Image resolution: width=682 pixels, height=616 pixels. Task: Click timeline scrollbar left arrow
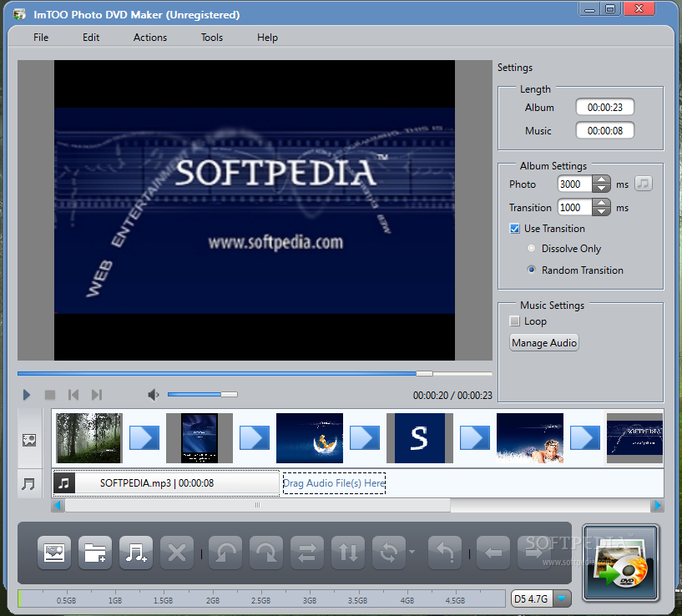tap(58, 505)
